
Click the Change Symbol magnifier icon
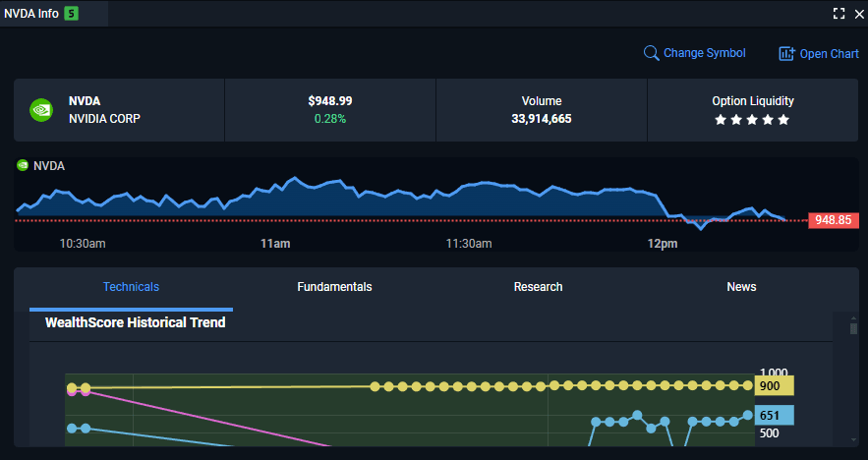tap(651, 53)
